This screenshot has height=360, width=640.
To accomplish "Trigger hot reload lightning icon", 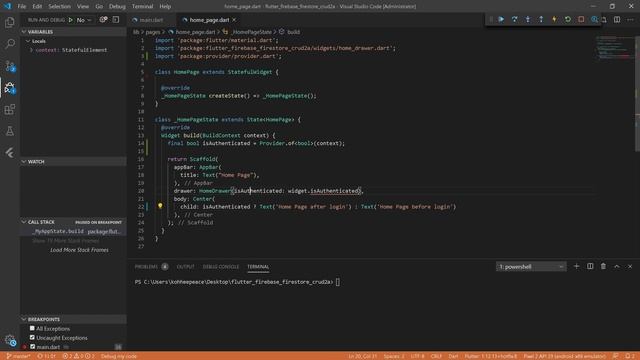I will pos(554,19).
